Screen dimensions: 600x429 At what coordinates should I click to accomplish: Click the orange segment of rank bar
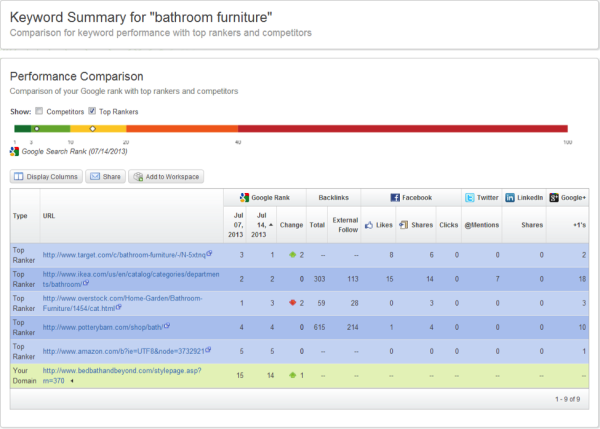point(182,129)
